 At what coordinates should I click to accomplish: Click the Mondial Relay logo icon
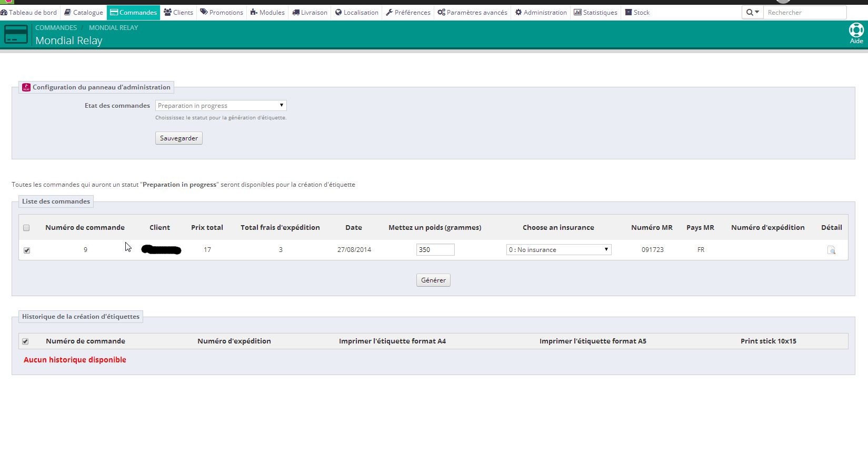pyautogui.click(x=26, y=87)
